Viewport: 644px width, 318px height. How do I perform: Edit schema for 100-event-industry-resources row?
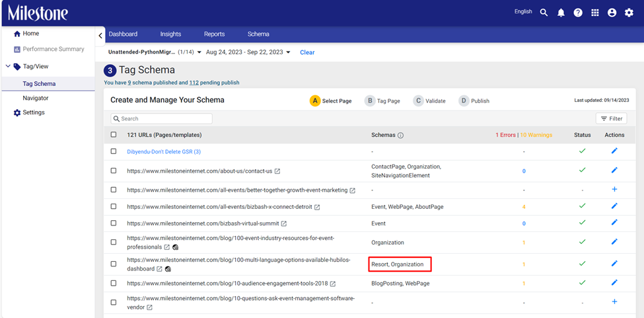[614, 241]
